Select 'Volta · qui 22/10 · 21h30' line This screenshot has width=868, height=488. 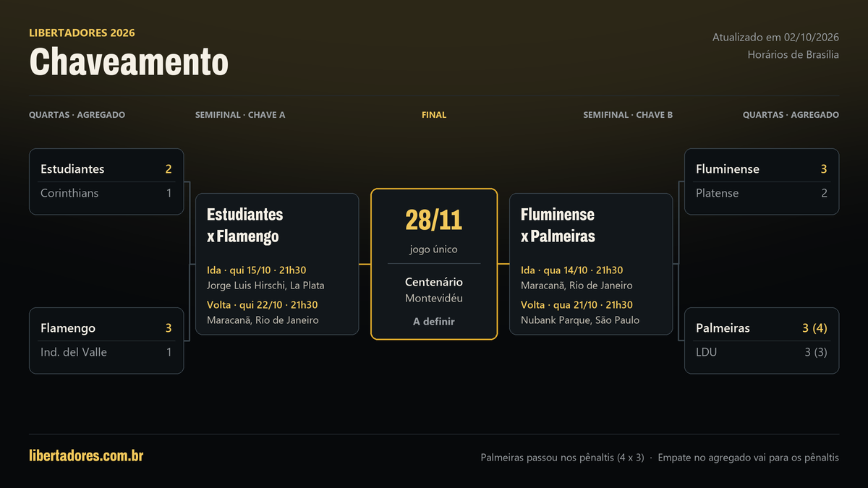coord(263,305)
